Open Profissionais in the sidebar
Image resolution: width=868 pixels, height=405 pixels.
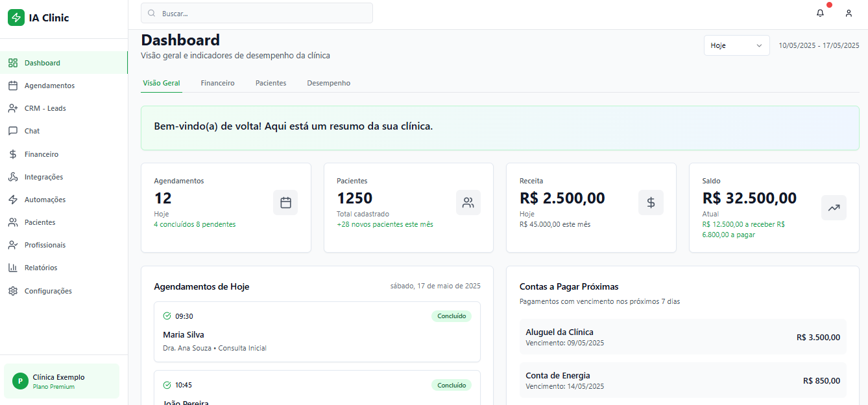pos(64,245)
